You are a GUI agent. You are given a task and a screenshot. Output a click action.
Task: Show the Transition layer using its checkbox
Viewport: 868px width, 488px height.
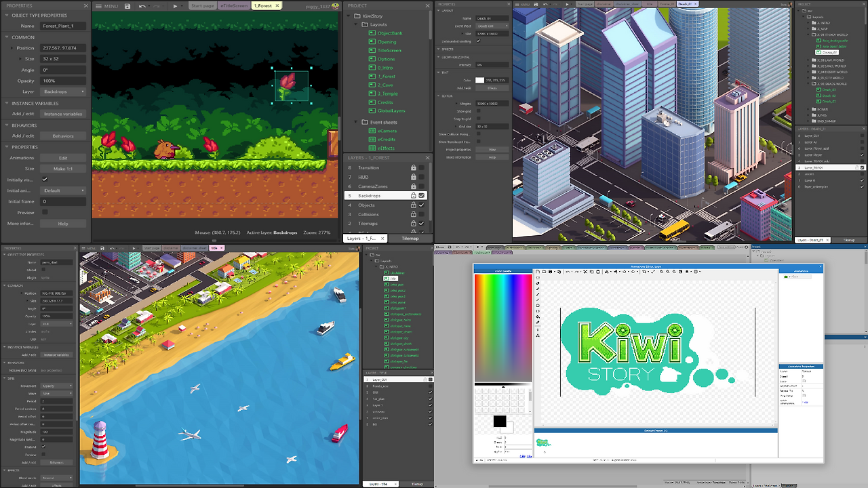[x=421, y=167]
